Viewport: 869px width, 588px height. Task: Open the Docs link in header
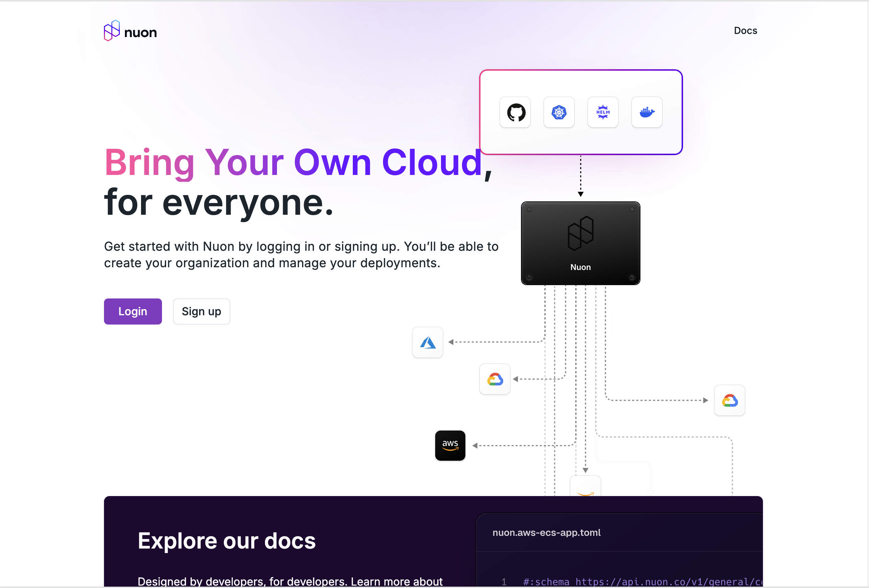point(745,31)
